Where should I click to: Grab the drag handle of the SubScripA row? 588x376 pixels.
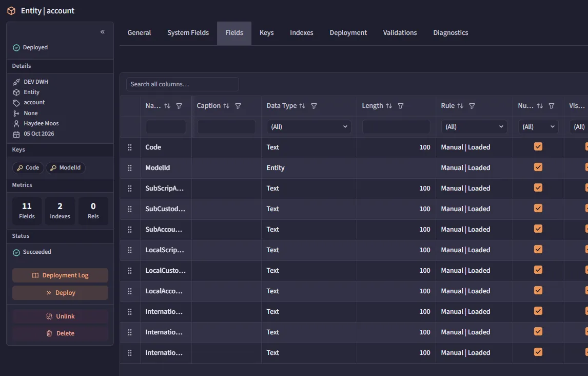tap(130, 189)
